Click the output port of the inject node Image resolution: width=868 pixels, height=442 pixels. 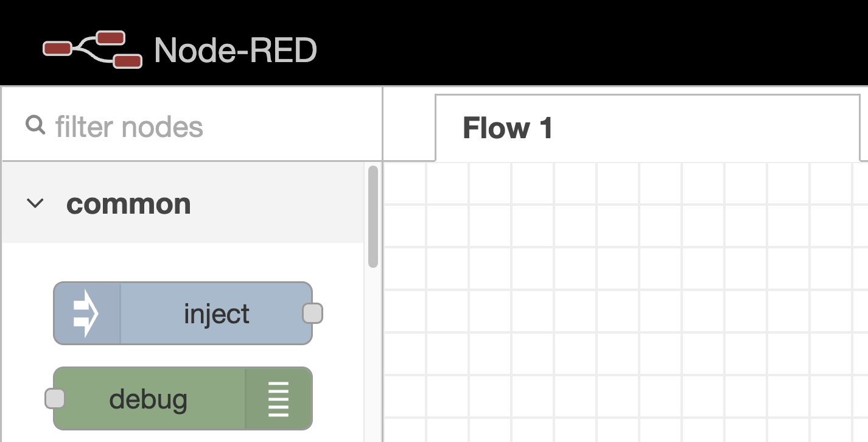pyautogui.click(x=313, y=313)
